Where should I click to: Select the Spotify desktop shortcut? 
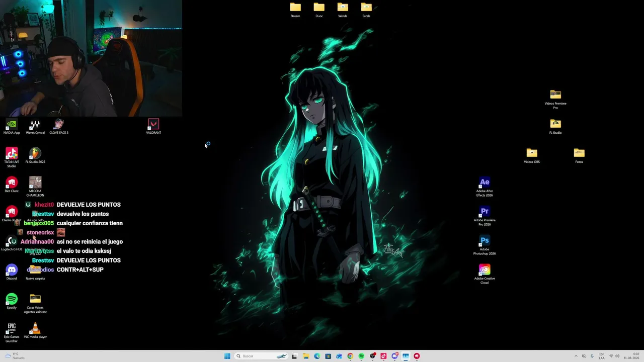point(12,302)
